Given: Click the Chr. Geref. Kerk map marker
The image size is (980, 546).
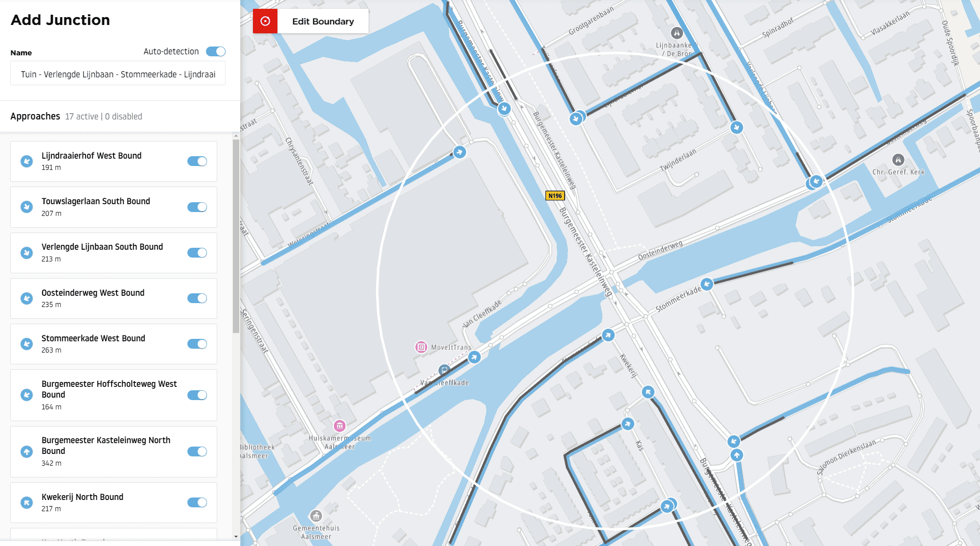Looking at the screenshot, I should [x=898, y=160].
